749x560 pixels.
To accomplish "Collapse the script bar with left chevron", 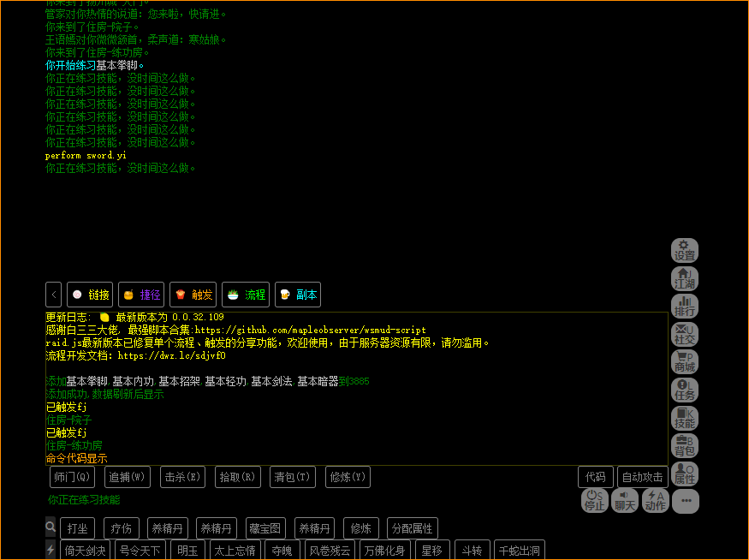I will [x=53, y=295].
